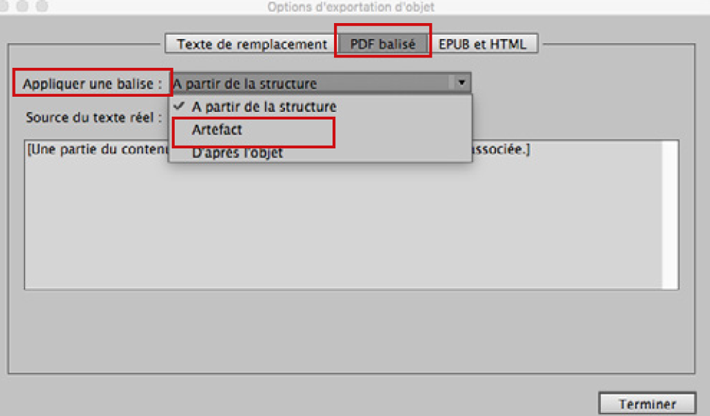This screenshot has height=416, width=710.
Task: Click the 'Appliquer une balise :' label
Action: [x=92, y=84]
